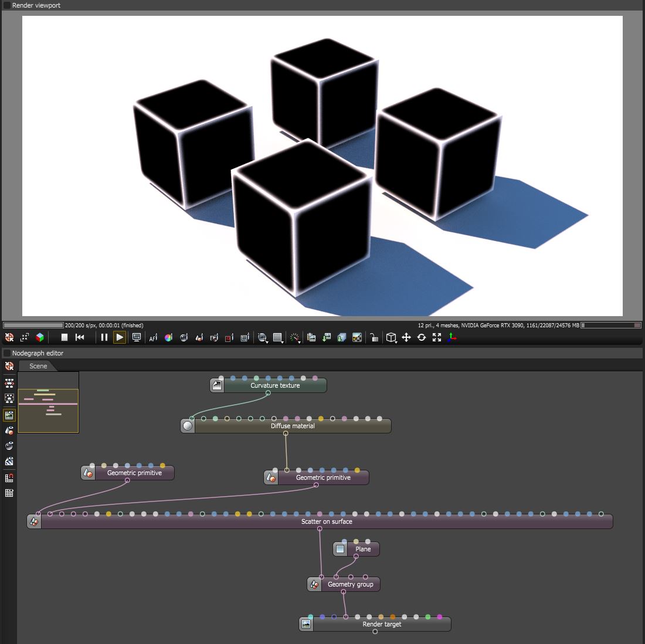
Task: Click the GPU memory usage bar
Action: (x=611, y=325)
